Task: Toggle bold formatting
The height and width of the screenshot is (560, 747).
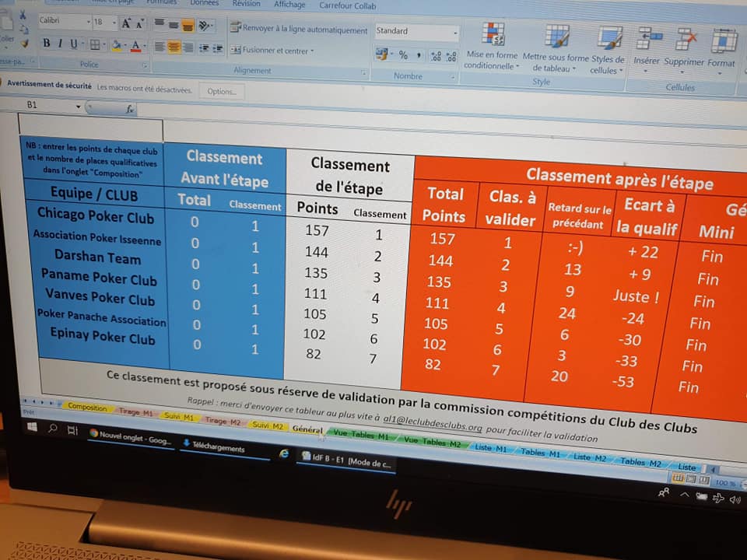Action: click(x=47, y=44)
